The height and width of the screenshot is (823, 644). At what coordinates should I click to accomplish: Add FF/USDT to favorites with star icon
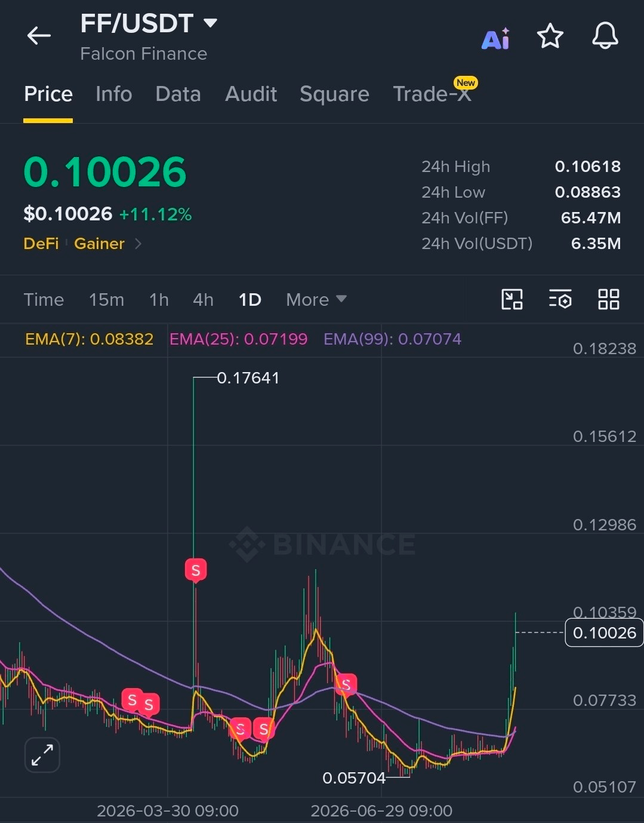pos(550,36)
